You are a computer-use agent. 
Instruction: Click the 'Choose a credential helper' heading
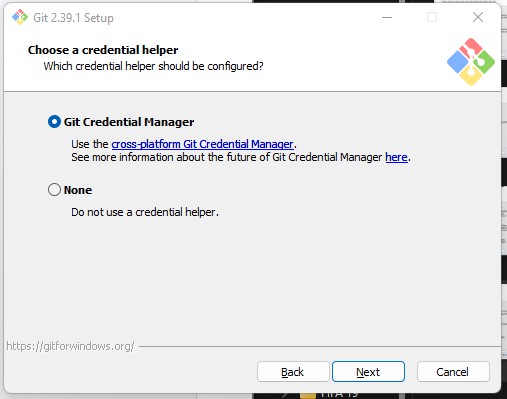coord(103,50)
